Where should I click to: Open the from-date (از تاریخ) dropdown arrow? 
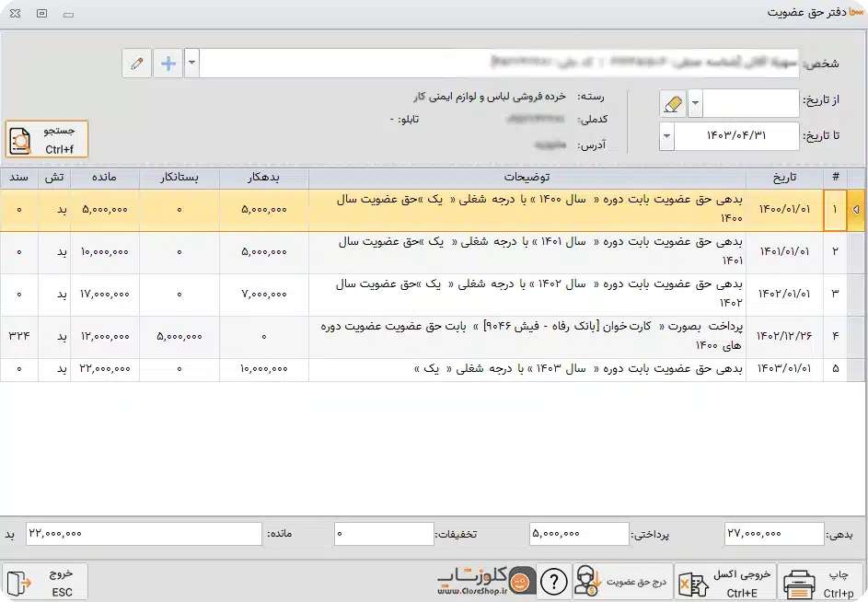coord(695,104)
